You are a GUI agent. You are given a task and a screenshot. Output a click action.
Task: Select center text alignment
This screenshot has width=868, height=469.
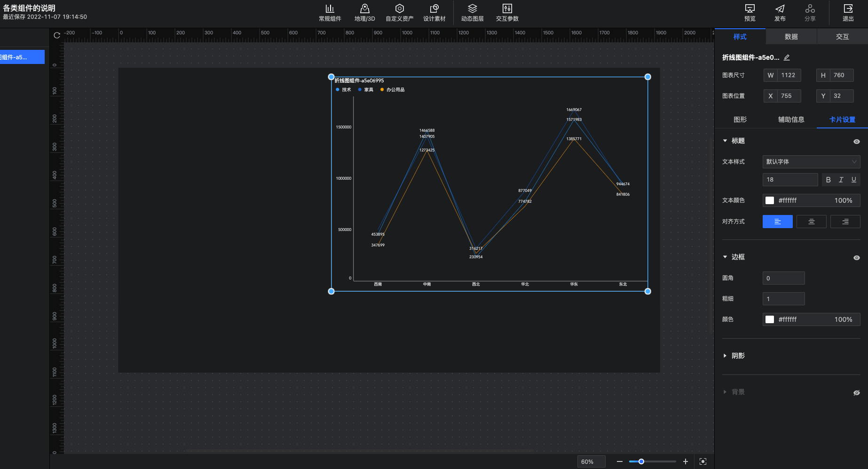812,222
